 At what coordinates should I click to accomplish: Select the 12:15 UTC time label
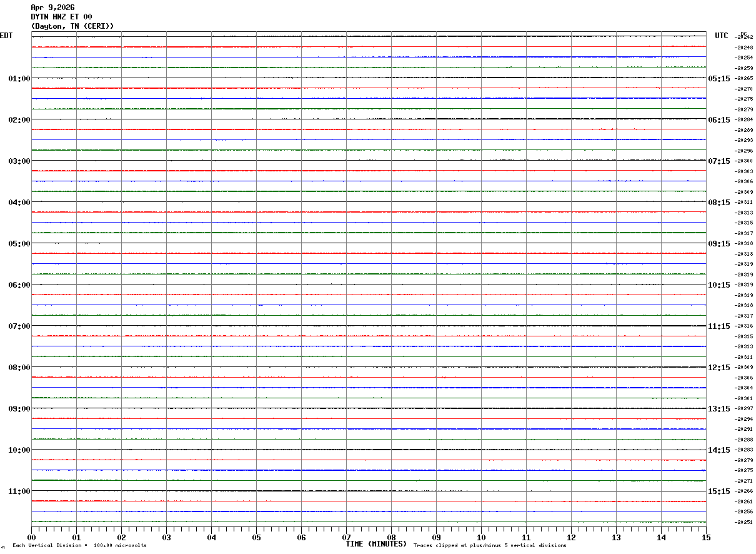[x=719, y=368]
